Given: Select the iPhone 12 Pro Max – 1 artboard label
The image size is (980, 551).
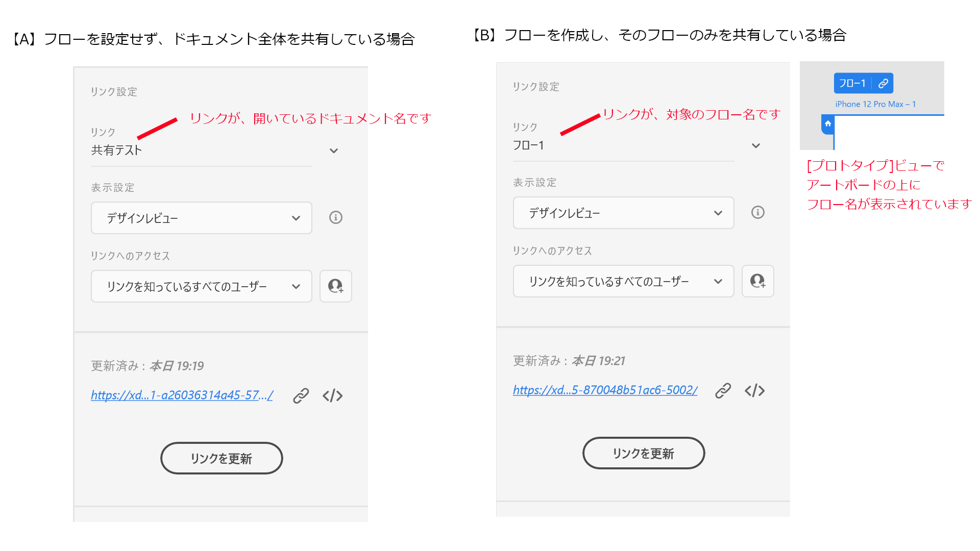Looking at the screenshot, I should [x=876, y=104].
